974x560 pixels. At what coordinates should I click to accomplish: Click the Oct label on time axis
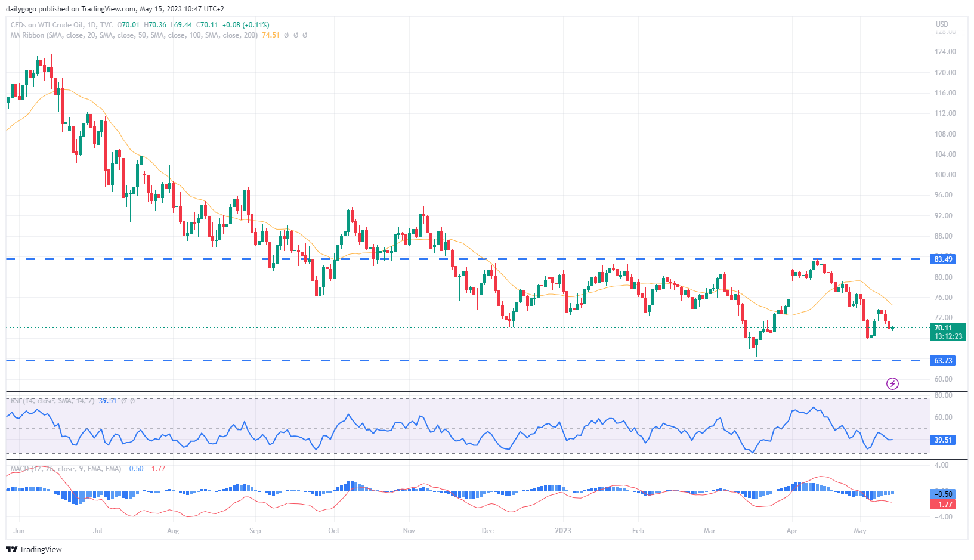click(334, 531)
